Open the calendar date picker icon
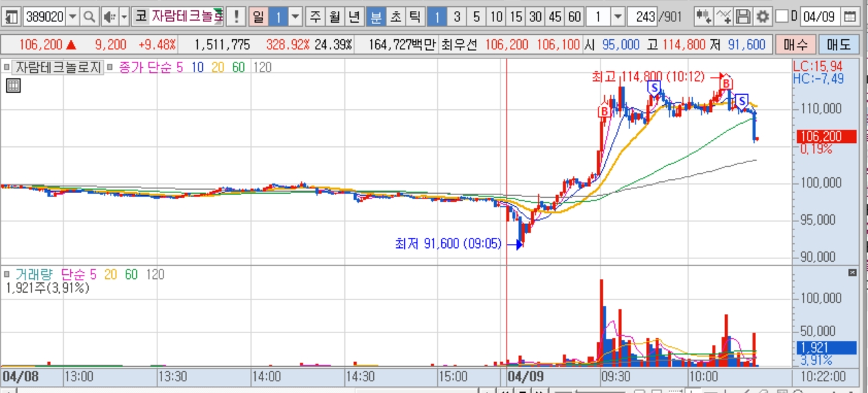Screen dimensions: 868x393 [x=849, y=16]
